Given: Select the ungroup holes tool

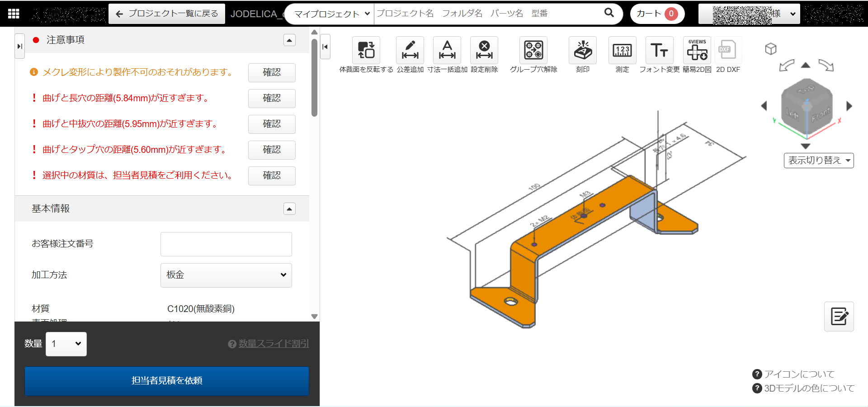Looking at the screenshot, I should tap(533, 50).
